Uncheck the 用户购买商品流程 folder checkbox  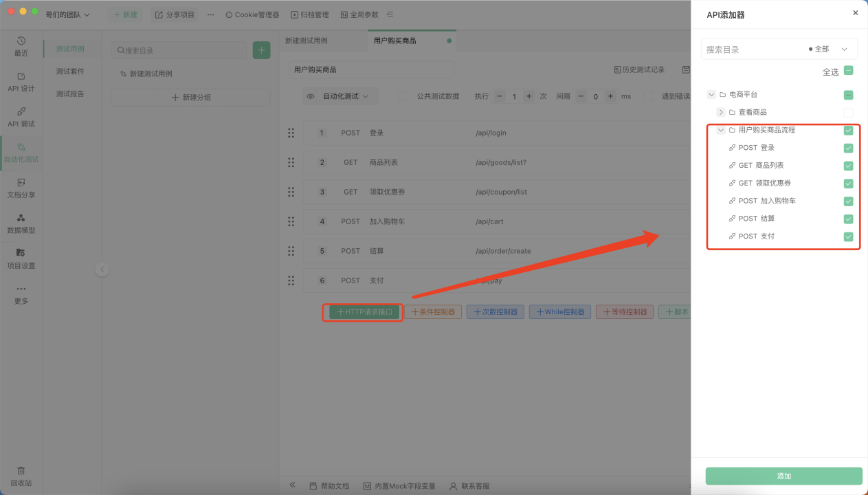pyautogui.click(x=849, y=131)
